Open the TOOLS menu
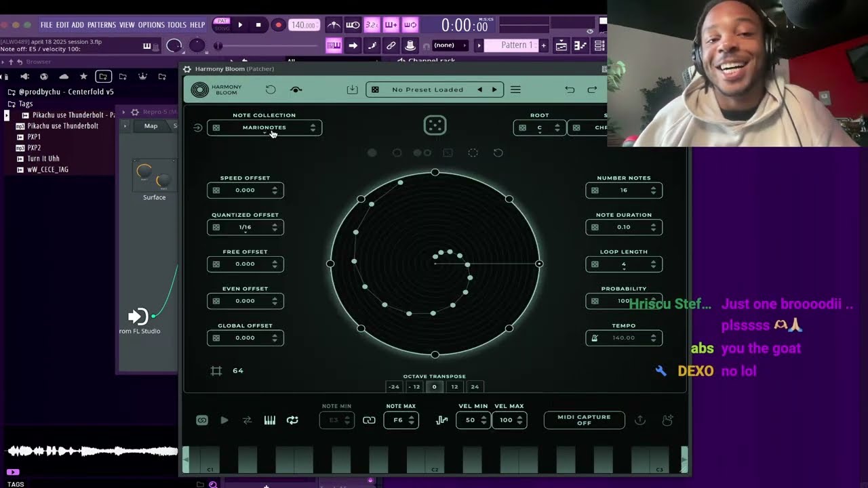 [177, 25]
